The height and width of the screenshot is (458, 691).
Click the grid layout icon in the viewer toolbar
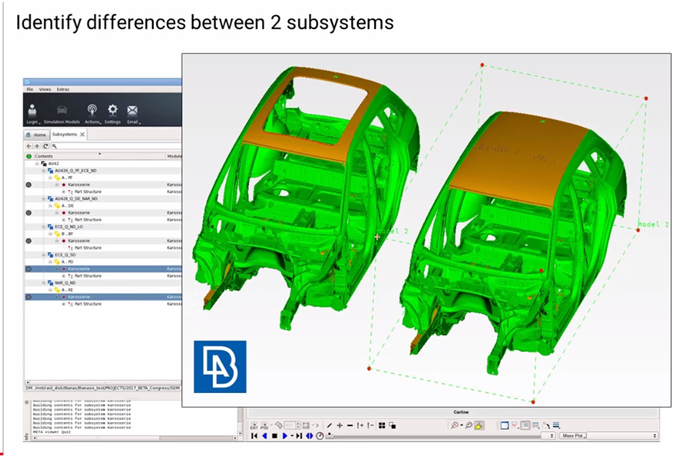pyautogui.click(x=382, y=425)
